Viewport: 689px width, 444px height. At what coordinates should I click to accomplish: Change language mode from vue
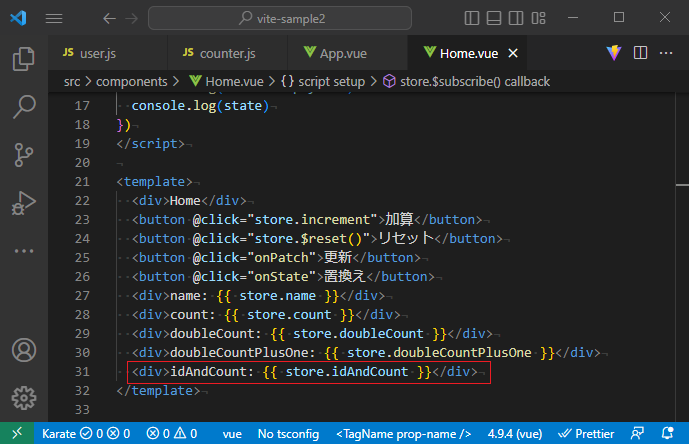232,434
